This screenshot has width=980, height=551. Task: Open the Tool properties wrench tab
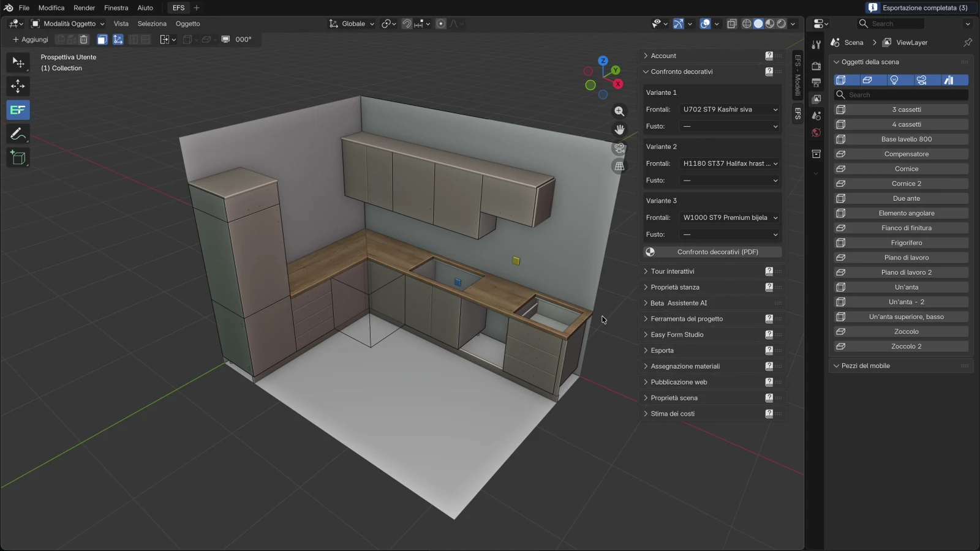point(816,45)
